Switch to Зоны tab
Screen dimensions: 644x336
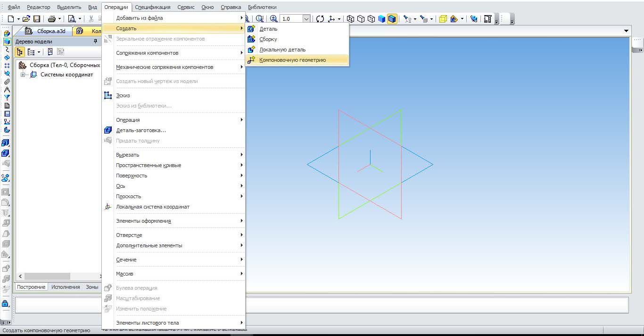92,287
